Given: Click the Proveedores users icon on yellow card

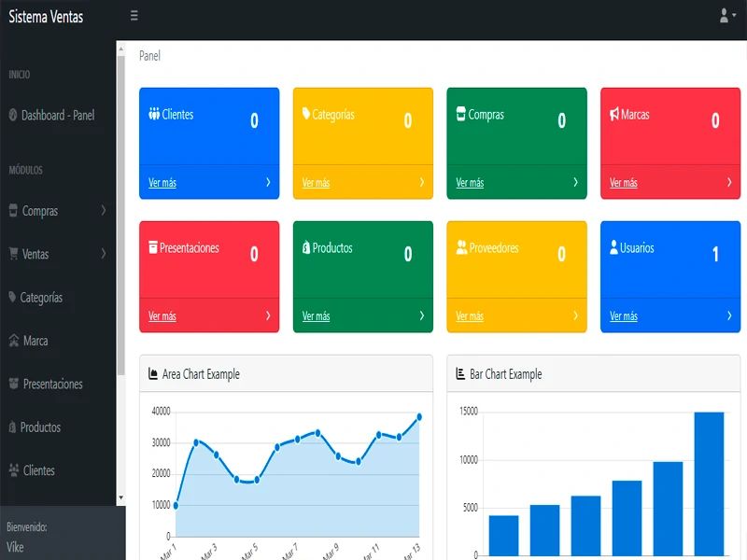Looking at the screenshot, I should click(461, 247).
